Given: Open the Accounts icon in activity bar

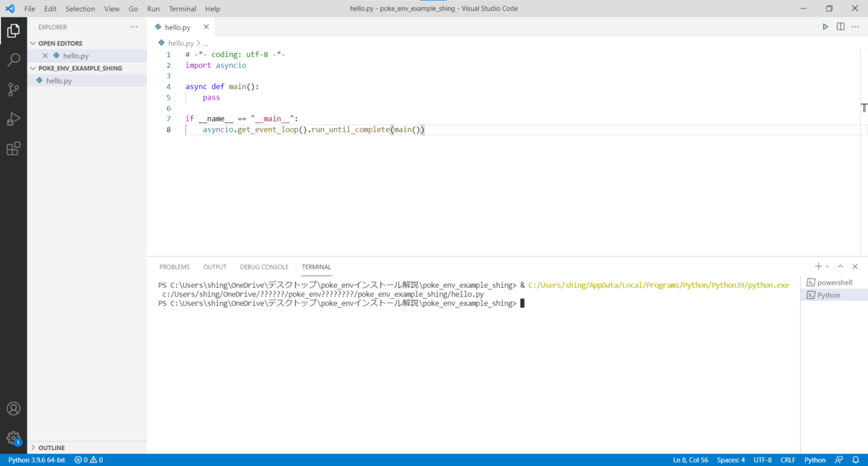Looking at the screenshot, I should point(13,409).
